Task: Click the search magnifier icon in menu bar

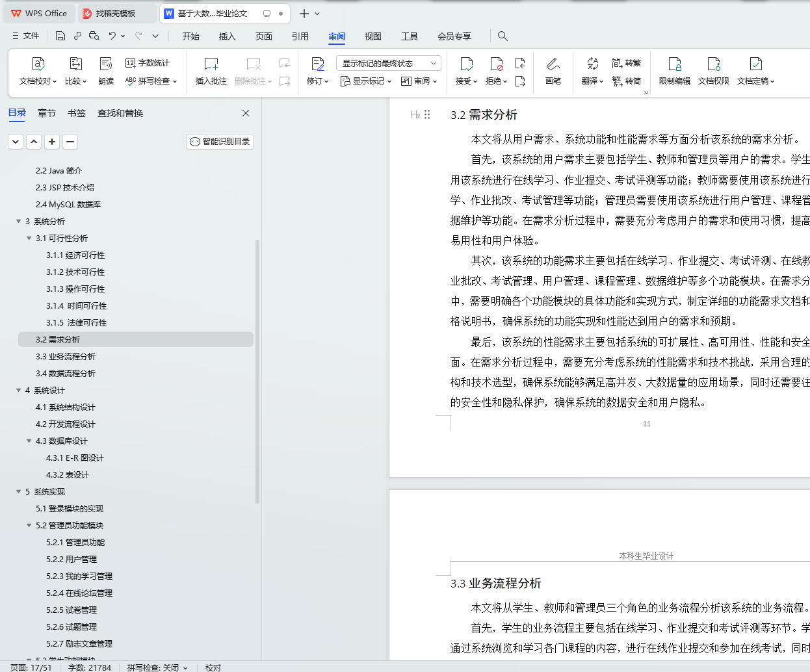Action: click(x=503, y=36)
